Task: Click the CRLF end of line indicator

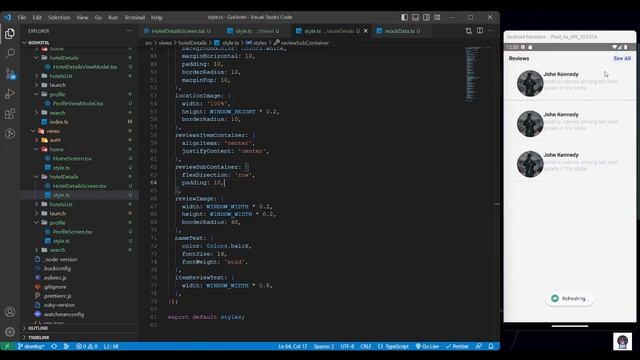Action: click(x=366, y=346)
